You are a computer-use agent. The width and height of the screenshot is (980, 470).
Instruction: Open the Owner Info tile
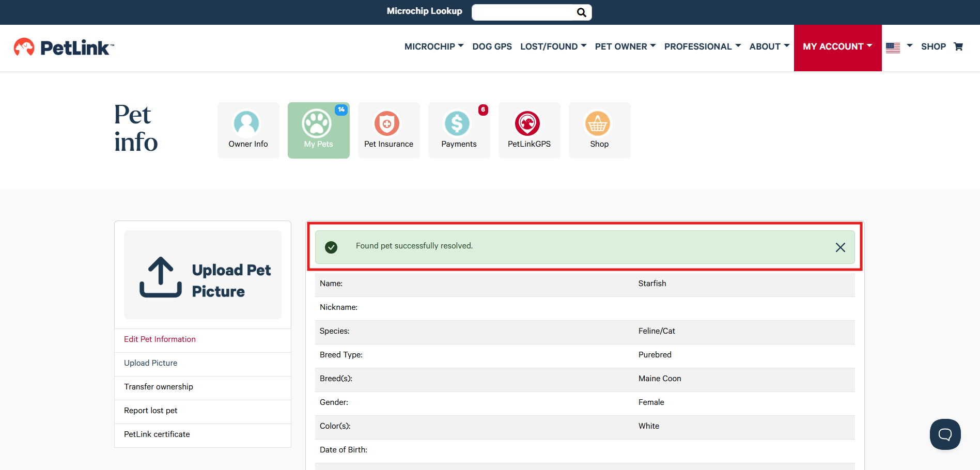pos(248,130)
